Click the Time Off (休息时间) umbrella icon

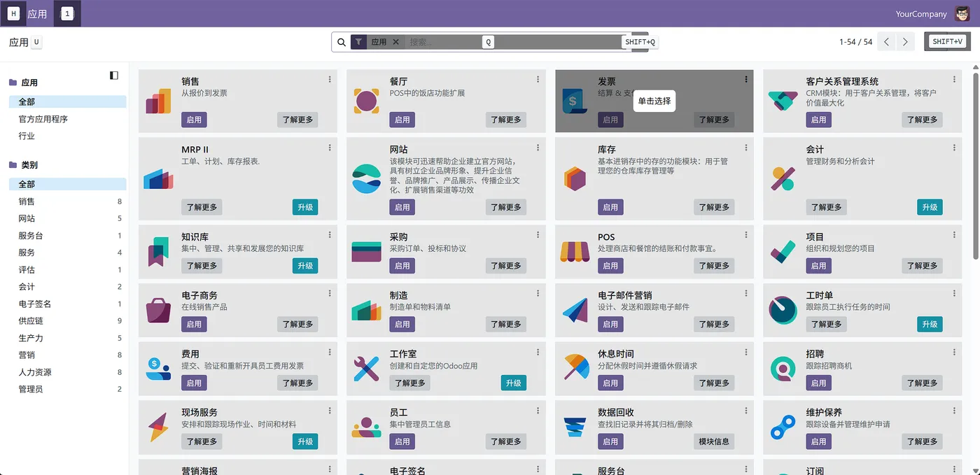[x=575, y=369]
